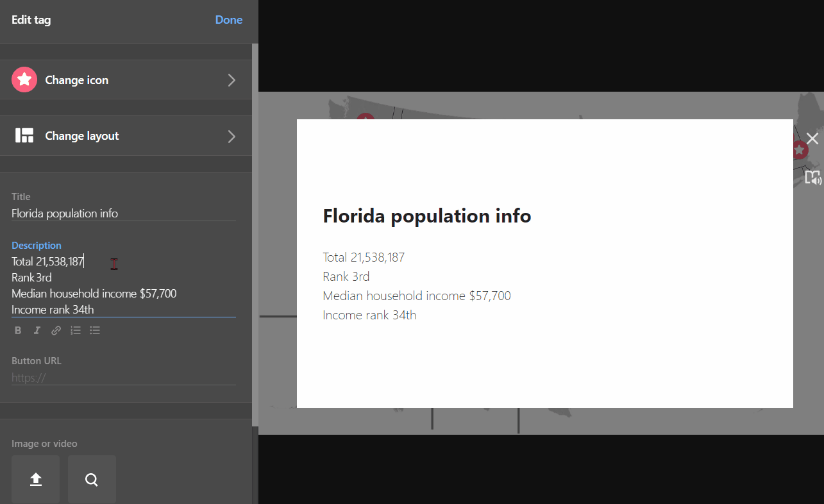Expand the Change icon chevron arrow
Screen dimensions: 824x504
click(x=231, y=80)
